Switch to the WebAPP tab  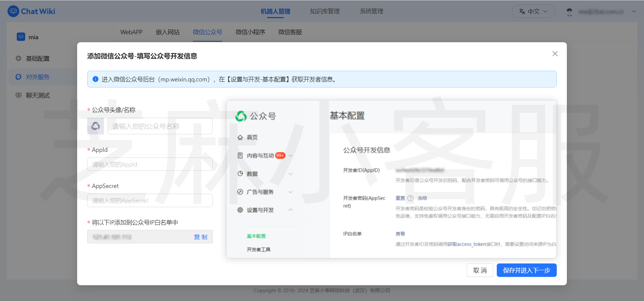click(x=131, y=32)
